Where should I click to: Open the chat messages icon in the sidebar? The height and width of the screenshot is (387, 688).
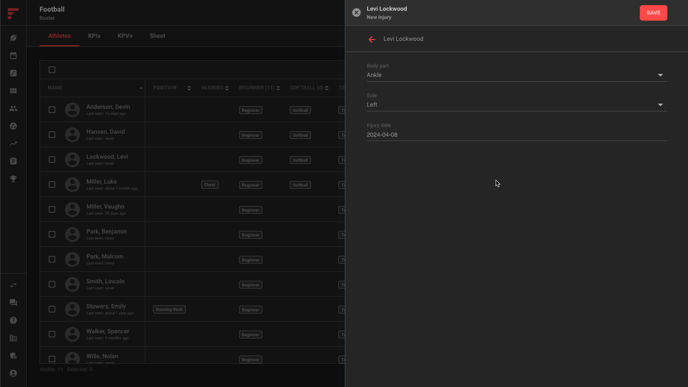coord(13,303)
